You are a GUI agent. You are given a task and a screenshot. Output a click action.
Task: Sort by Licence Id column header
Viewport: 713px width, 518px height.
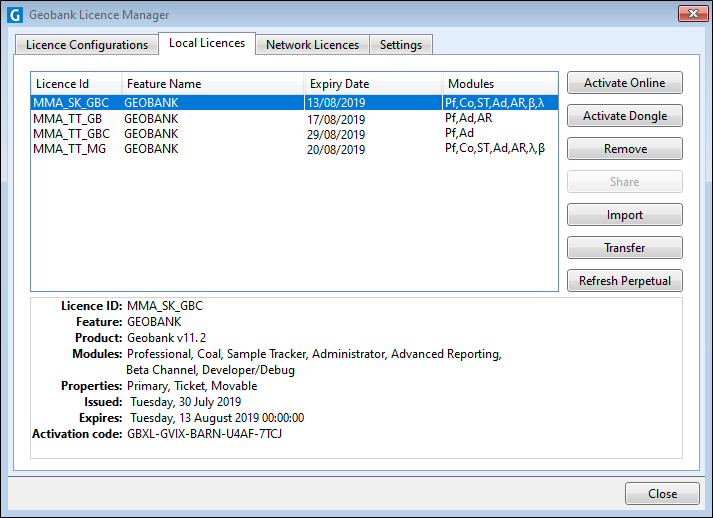coord(76,84)
